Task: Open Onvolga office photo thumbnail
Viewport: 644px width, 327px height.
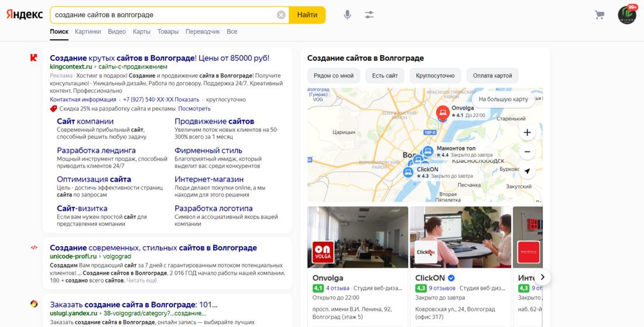Action: click(x=358, y=237)
